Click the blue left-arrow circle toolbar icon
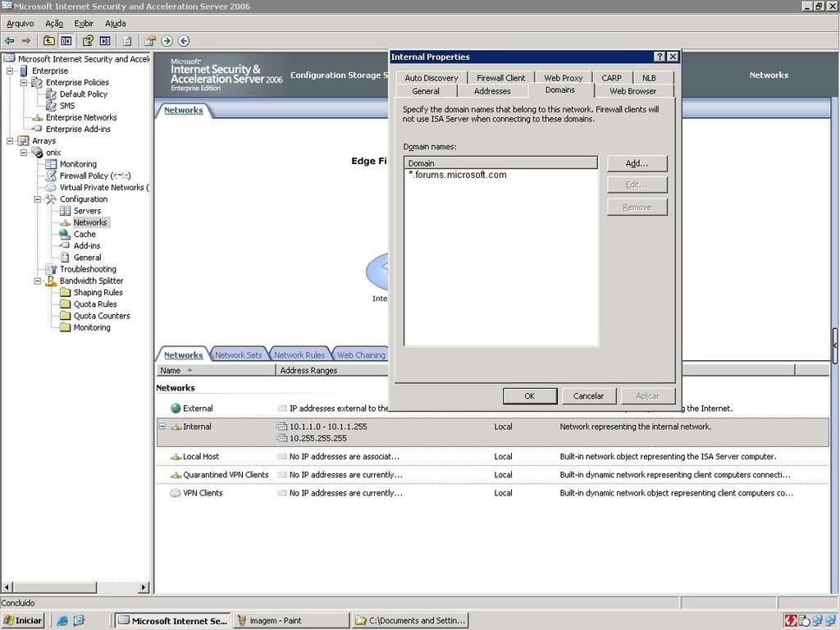The width and height of the screenshot is (840, 630). 184,41
